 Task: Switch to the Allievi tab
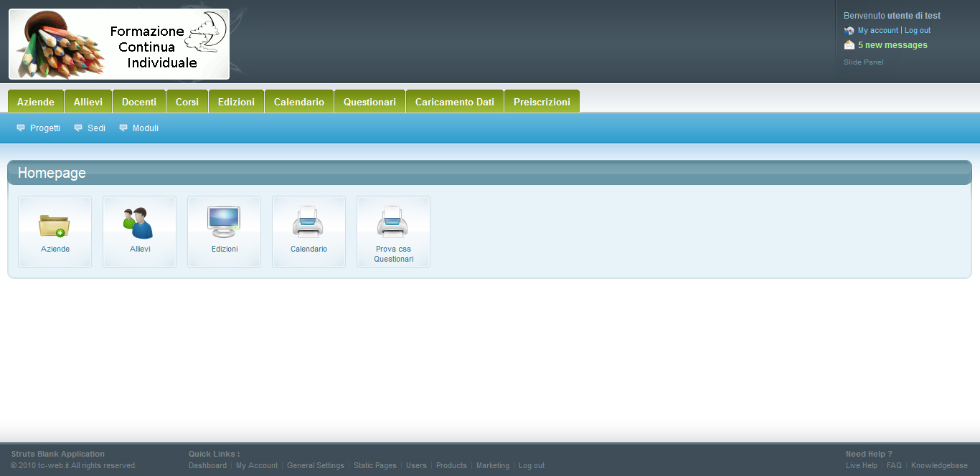click(x=88, y=102)
